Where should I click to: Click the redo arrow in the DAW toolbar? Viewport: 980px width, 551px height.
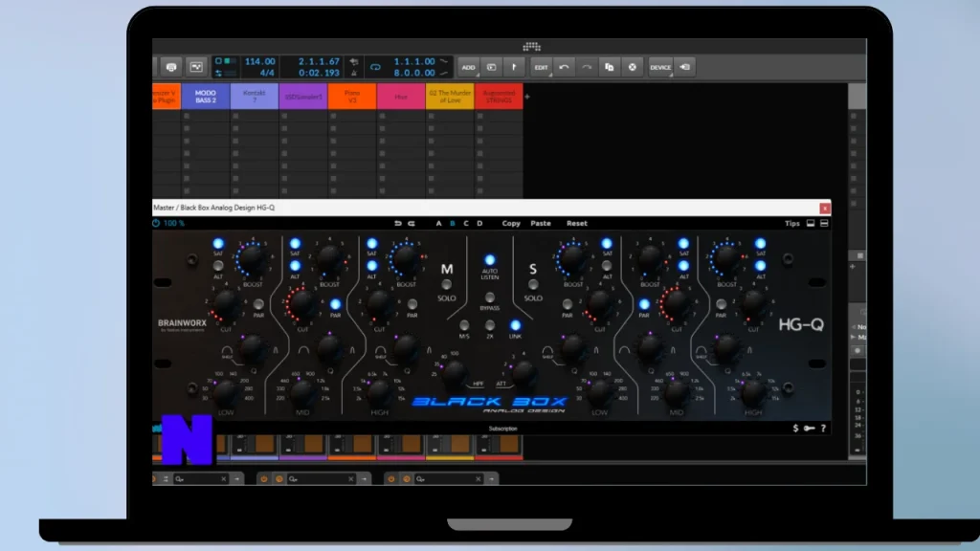[587, 67]
